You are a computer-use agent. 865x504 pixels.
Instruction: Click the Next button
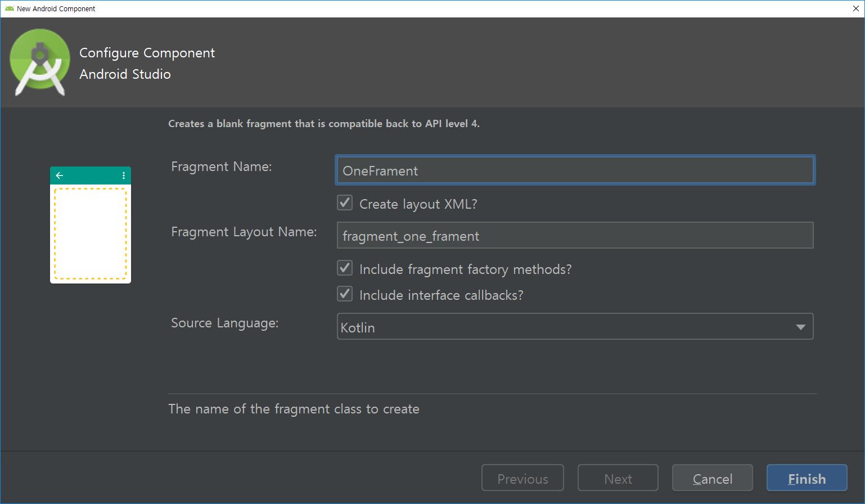pos(618,478)
